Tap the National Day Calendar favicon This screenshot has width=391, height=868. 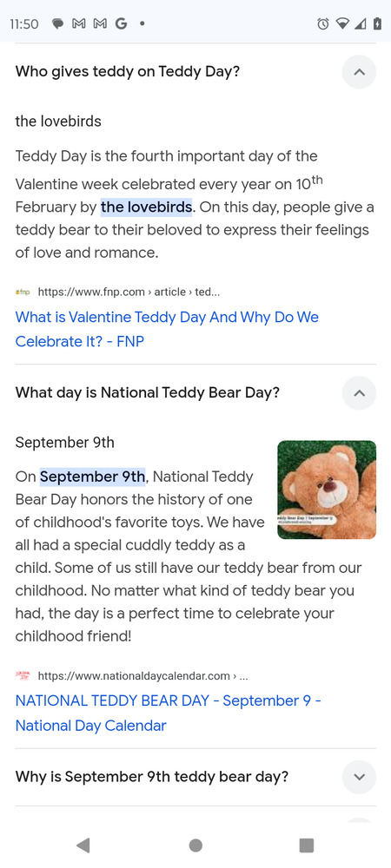click(x=23, y=675)
